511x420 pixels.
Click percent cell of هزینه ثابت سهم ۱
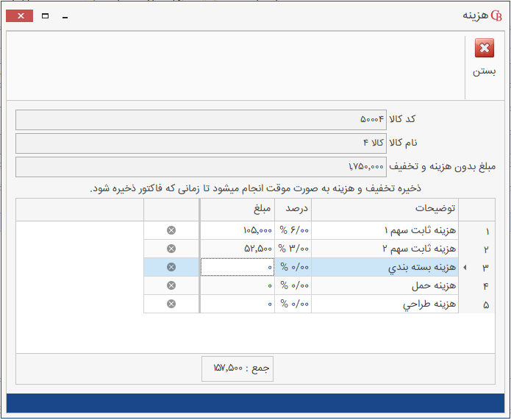click(x=293, y=230)
